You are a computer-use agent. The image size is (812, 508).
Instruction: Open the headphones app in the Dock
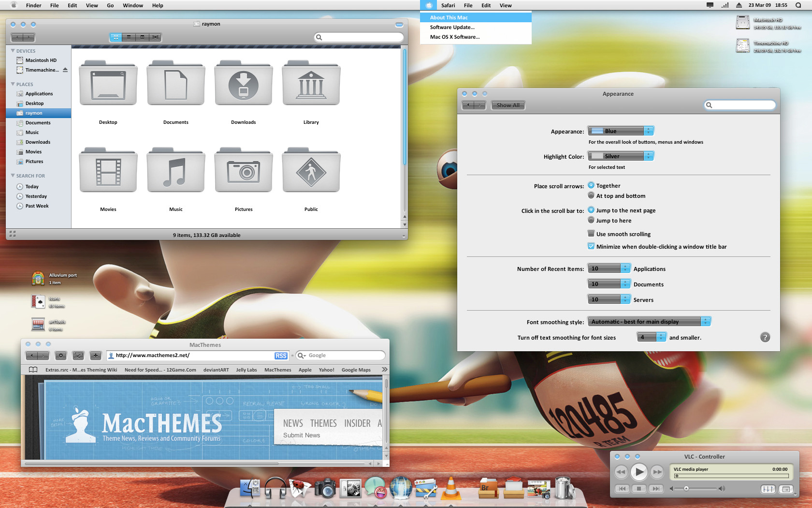coord(275,488)
